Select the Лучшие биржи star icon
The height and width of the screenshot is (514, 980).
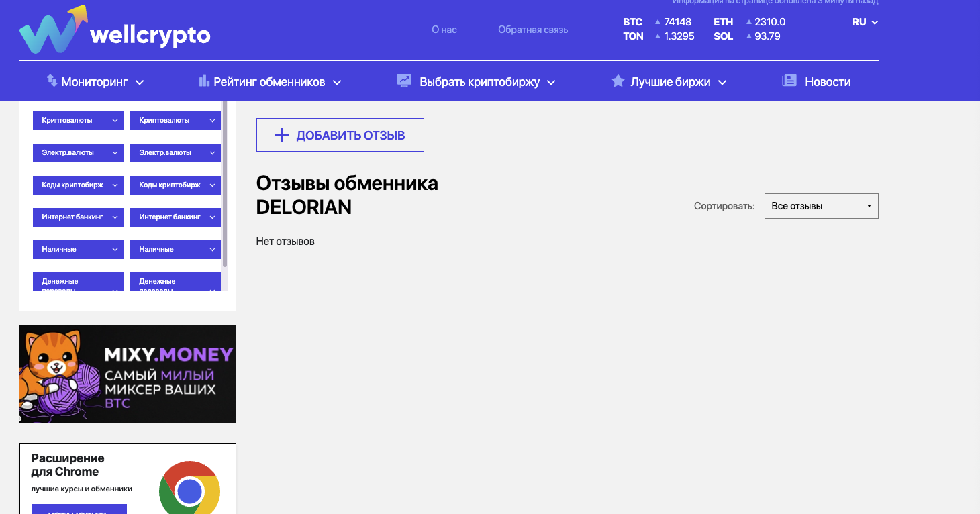617,81
